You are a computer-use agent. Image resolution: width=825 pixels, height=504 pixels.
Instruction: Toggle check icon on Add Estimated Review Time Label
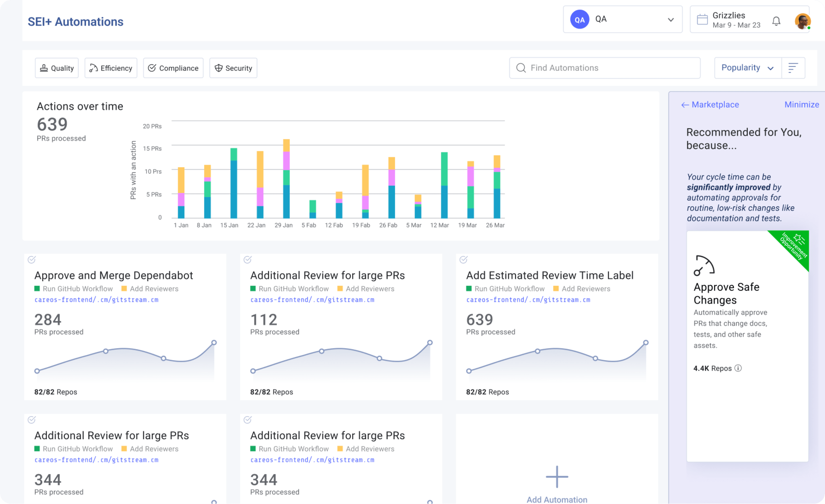463,260
